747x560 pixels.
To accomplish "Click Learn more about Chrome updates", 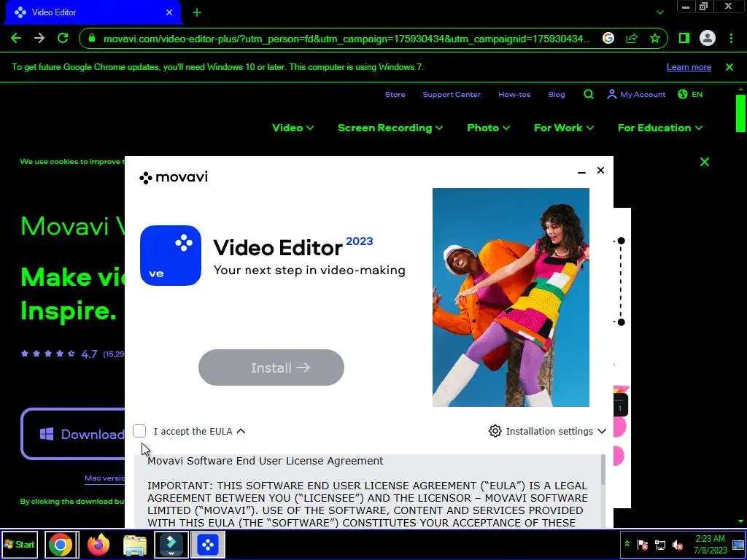I will (689, 67).
